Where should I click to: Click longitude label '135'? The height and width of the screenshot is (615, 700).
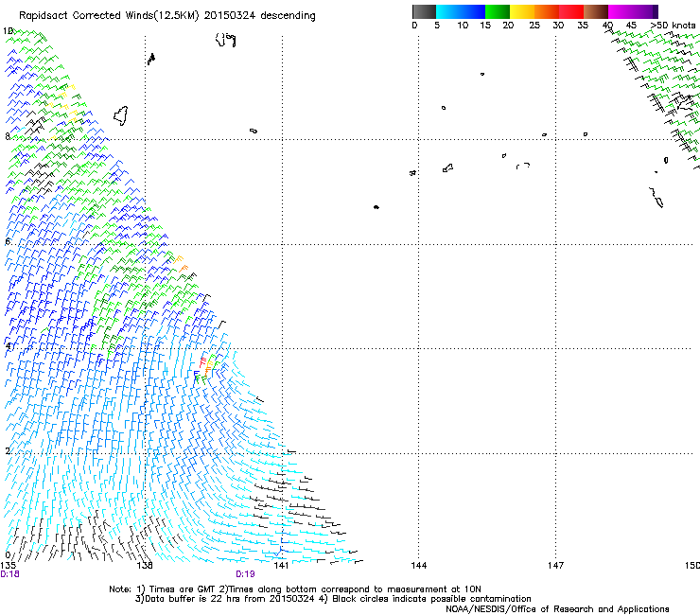tap(8, 566)
